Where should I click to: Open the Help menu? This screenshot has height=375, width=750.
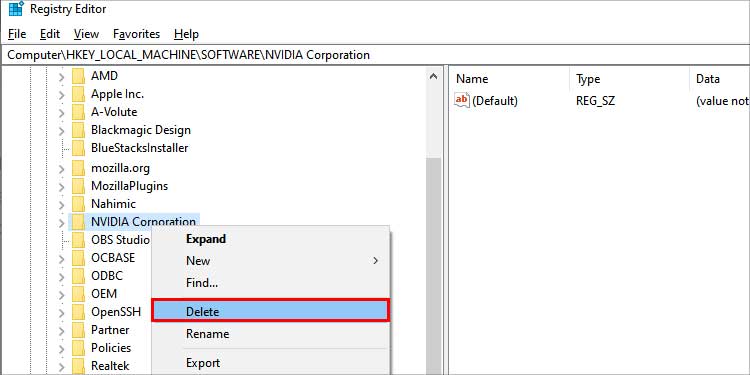(x=186, y=34)
